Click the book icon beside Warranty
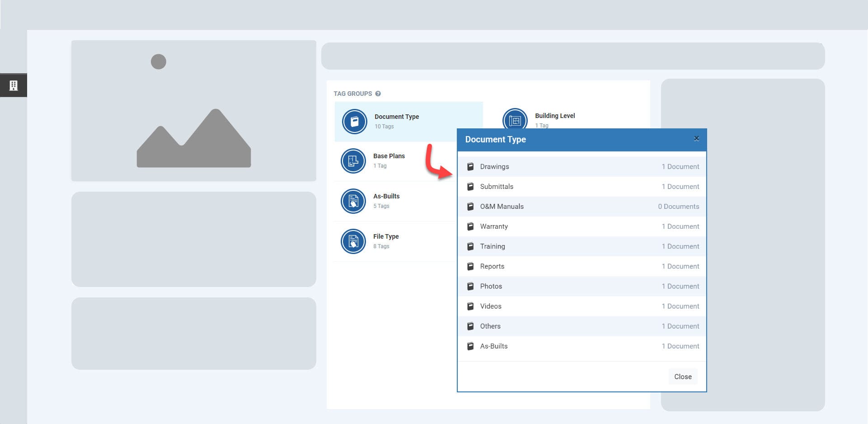 pos(471,226)
